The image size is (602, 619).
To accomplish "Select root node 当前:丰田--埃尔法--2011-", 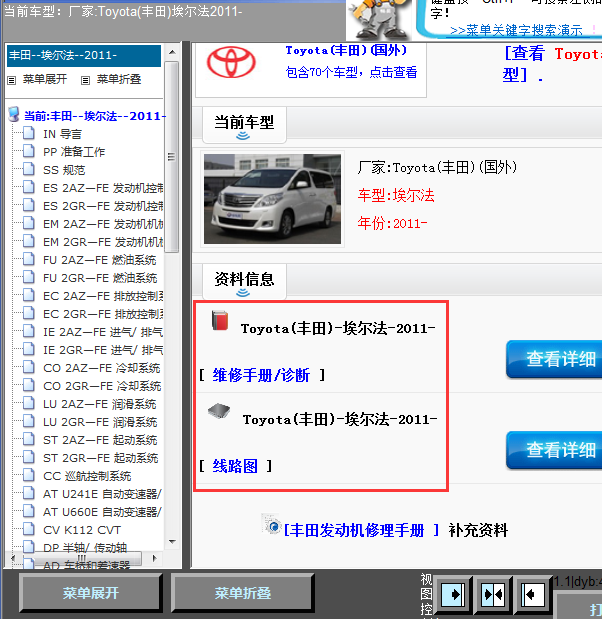I will (95, 116).
